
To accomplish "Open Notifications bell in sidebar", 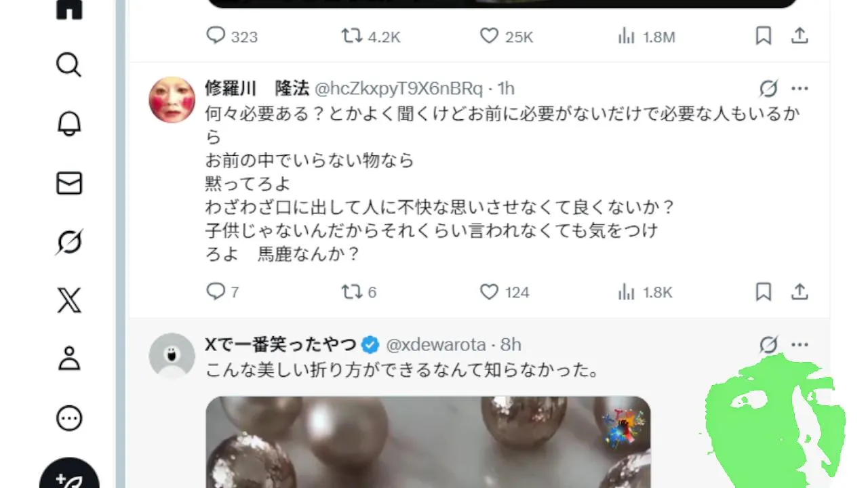I will pyautogui.click(x=68, y=124).
